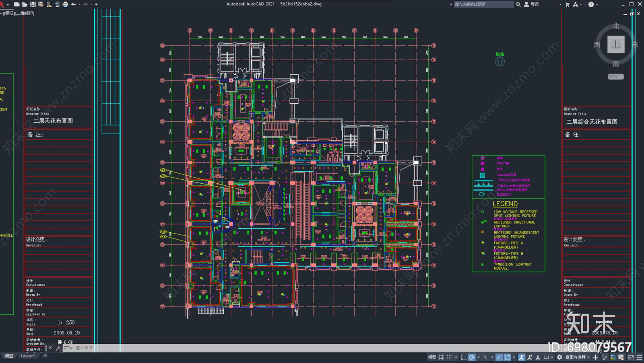Open undo history dropdown arrow
The height and width of the screenshot is (363, 644).
(79, 4)
